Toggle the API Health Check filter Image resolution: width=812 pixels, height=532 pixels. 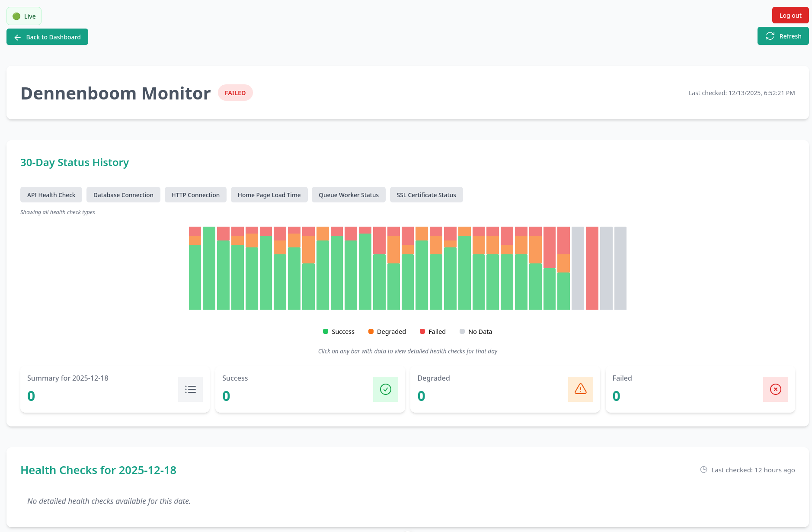click(x=51, y=195)
